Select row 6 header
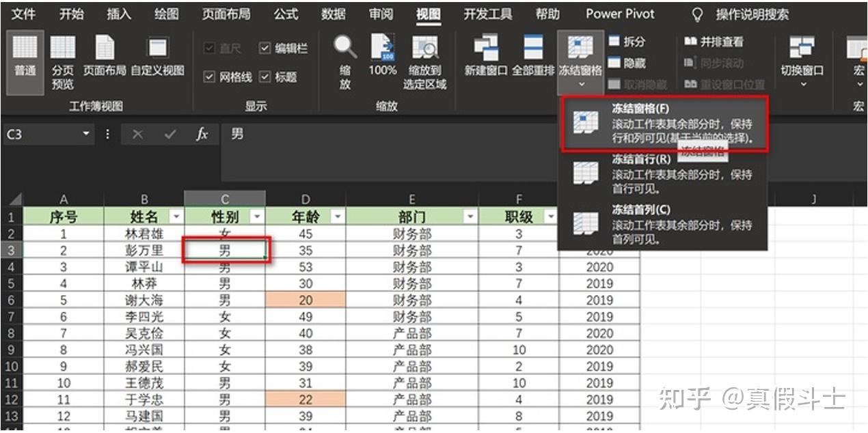 click(11, 301)
